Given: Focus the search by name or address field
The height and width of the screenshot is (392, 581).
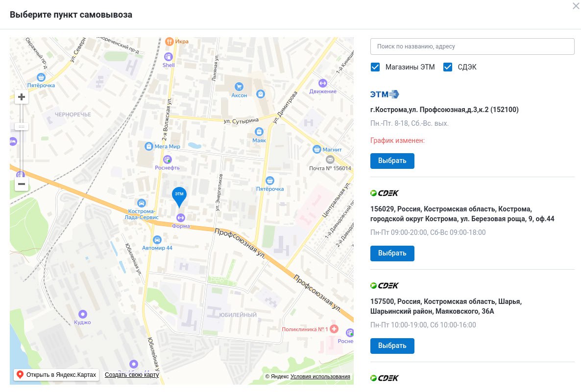Looking at the screenshot, I should coord(472,46).
